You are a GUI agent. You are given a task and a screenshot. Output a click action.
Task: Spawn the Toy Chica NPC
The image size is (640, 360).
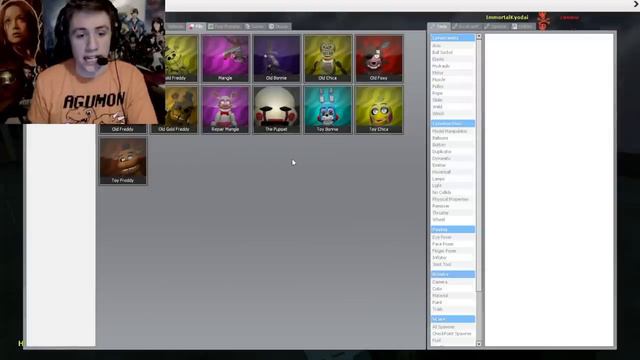coord(379,110)
